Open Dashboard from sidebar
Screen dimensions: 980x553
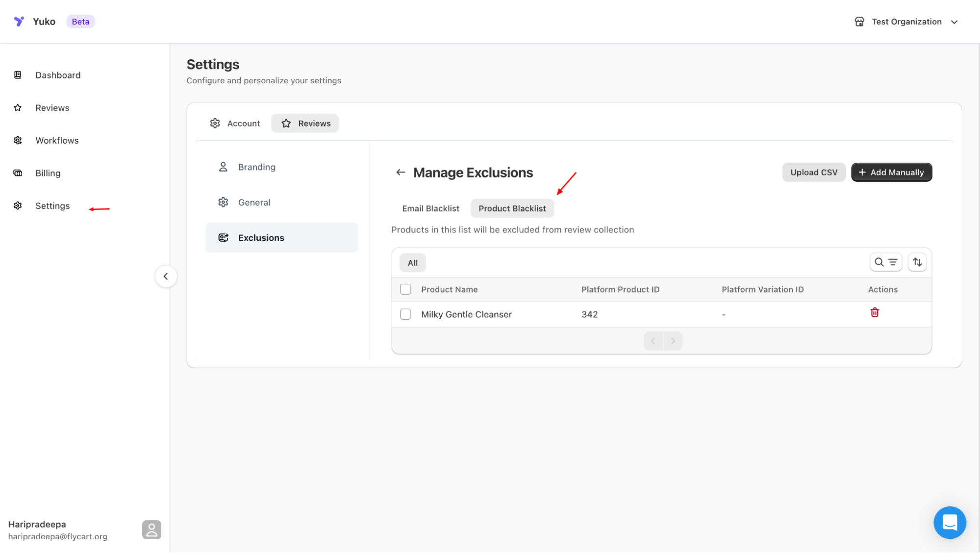(58, 75)
